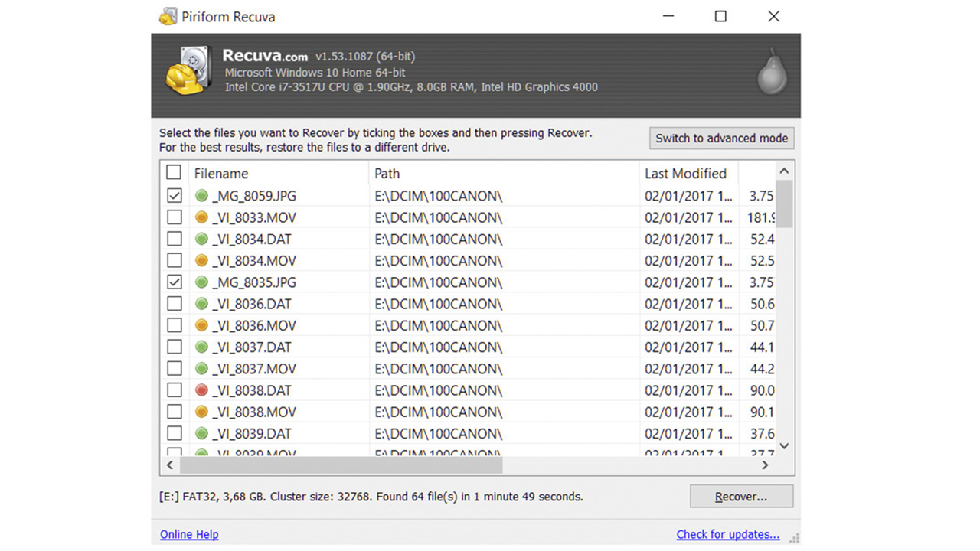
Task: Click the Recuva hard drive helmet logo
Action: point(189,72)
